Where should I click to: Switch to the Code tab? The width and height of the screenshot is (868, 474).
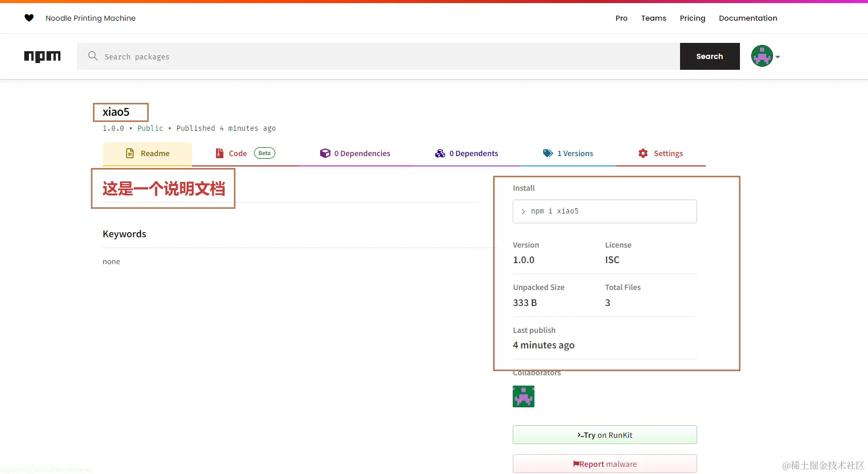tap(245, 154)
